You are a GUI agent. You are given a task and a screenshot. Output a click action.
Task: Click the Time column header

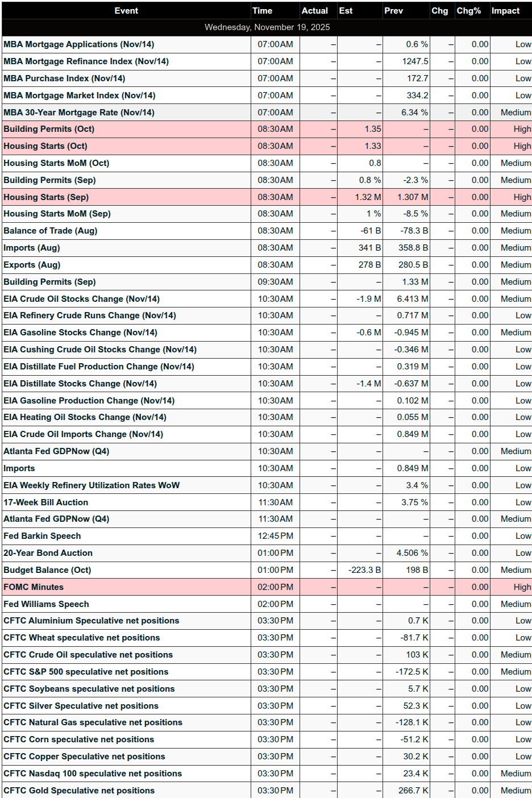(263, 11)
